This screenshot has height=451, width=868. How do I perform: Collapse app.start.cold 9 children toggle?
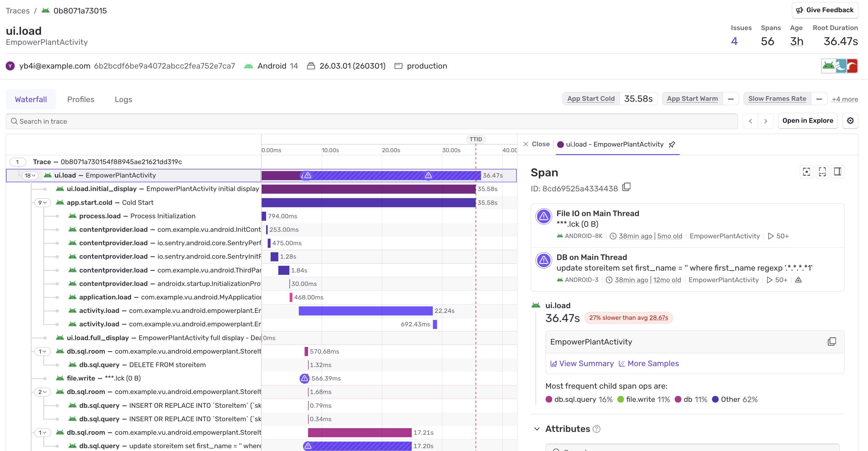[x=42, y=202]
